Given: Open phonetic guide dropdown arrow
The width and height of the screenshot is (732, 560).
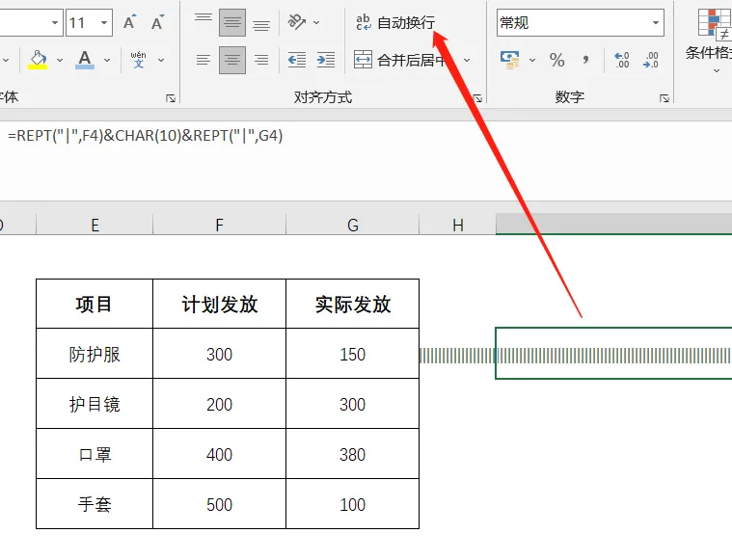Looking at the screenshot, I should tap(161, 60).
